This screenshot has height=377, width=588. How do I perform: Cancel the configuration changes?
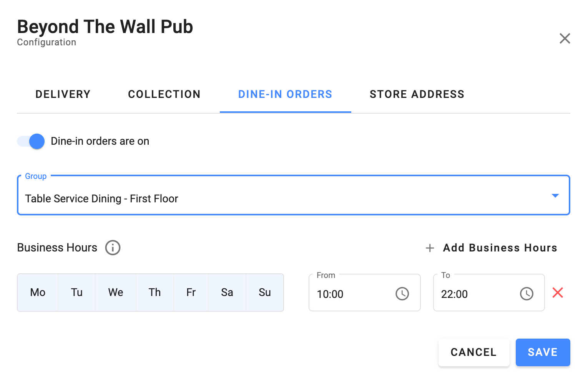[x=473, y=352]
